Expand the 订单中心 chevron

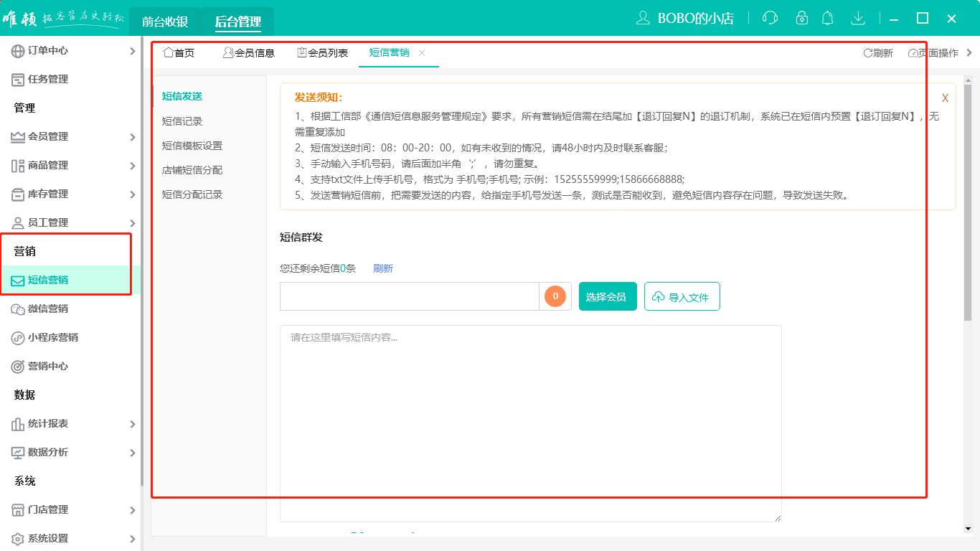point(132,51)
